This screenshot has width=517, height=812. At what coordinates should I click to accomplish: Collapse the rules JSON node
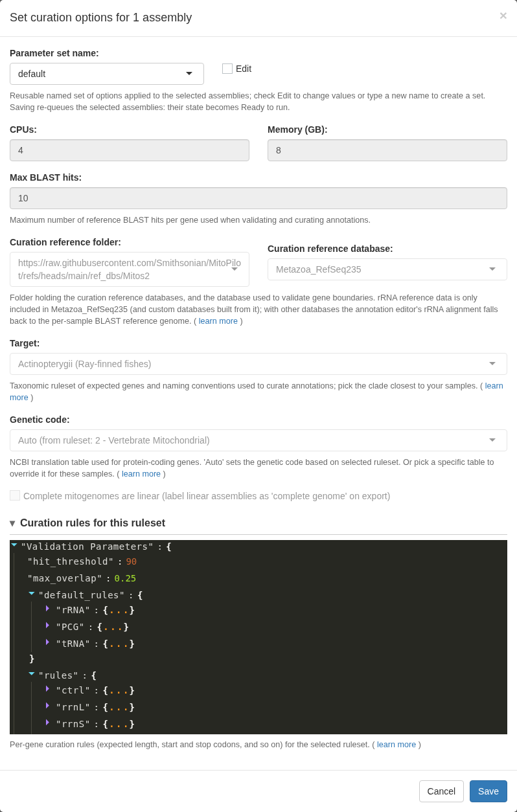32,674
